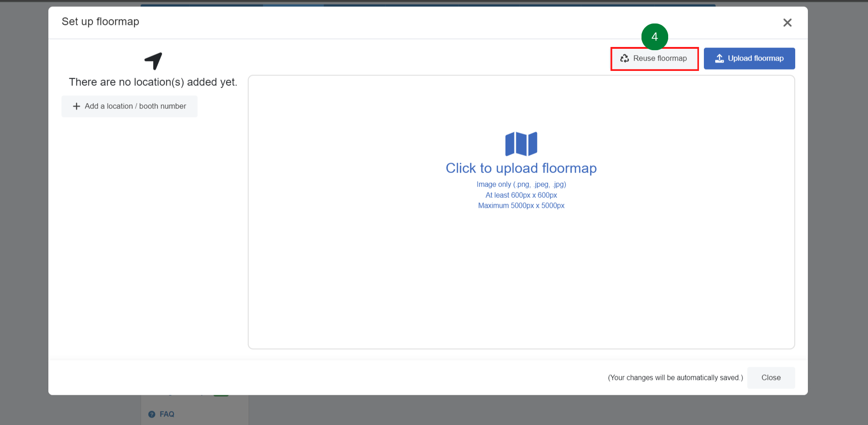Screen dimensions: 868x425
Task: Click the 'Image only (.png, .jpeg, .jpg)' text
Action: [521, 184]
